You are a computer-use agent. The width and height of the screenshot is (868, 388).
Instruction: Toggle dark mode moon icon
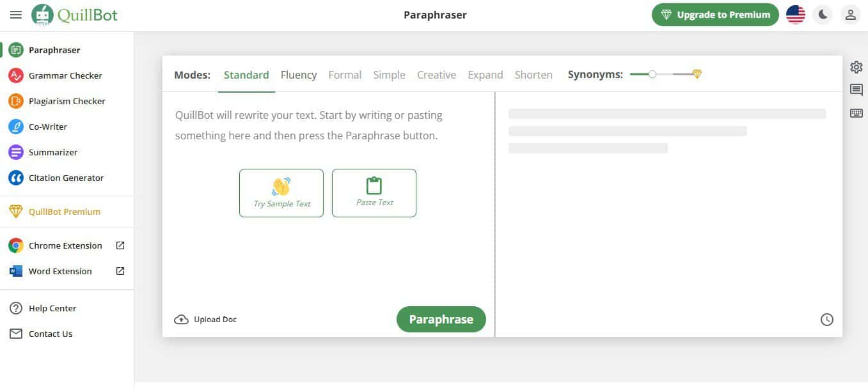coord(823,15)
